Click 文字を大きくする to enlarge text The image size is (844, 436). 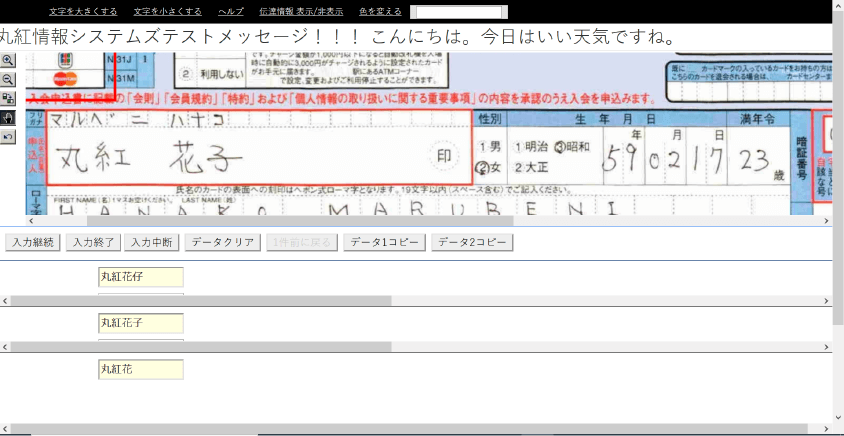pyautogui.click(x=83, y=11)
